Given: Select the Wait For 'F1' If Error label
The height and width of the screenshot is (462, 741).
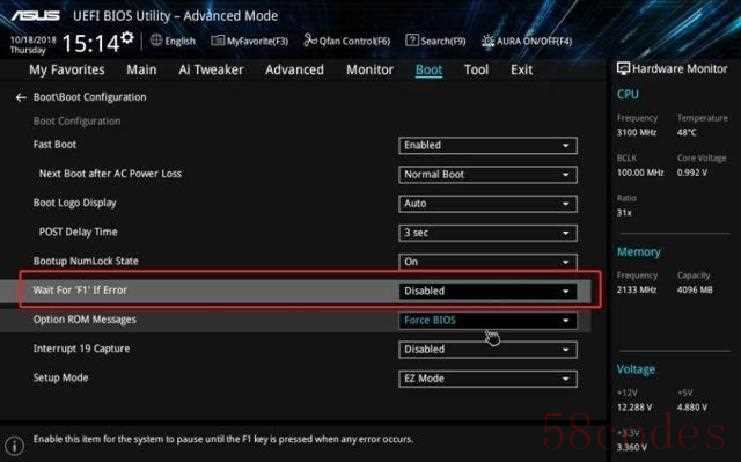Looking at the screenshot, I should pos(80,291).
